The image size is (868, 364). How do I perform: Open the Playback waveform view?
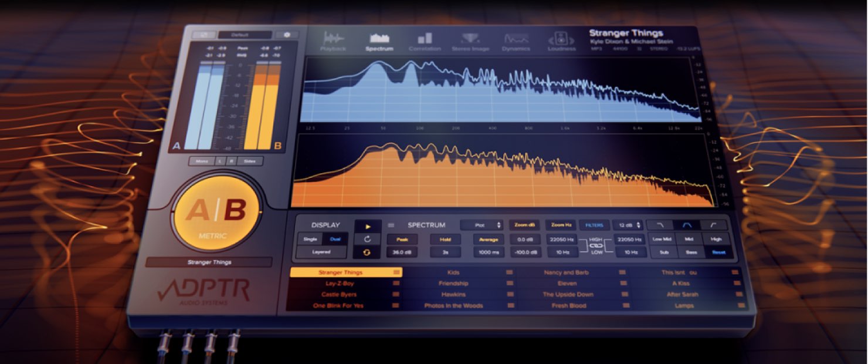pyautogui.click(x=333, y=42)
